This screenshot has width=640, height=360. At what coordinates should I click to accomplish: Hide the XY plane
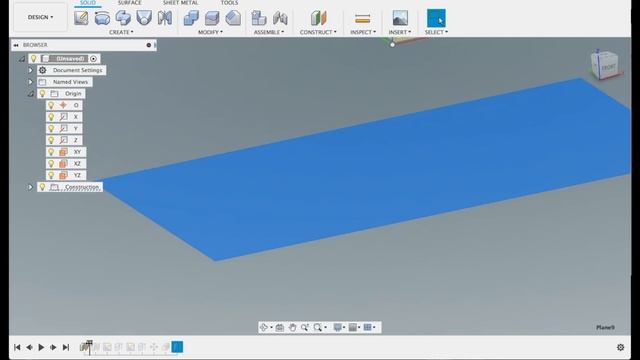click(x=51, y=152)
